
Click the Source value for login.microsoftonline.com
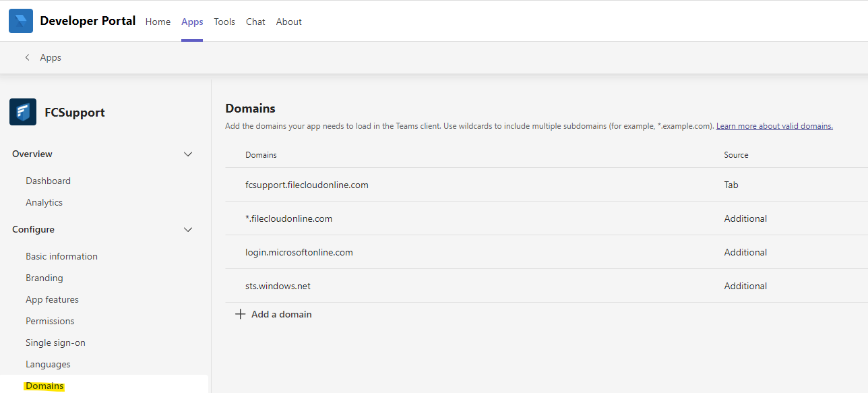(745, 252)
